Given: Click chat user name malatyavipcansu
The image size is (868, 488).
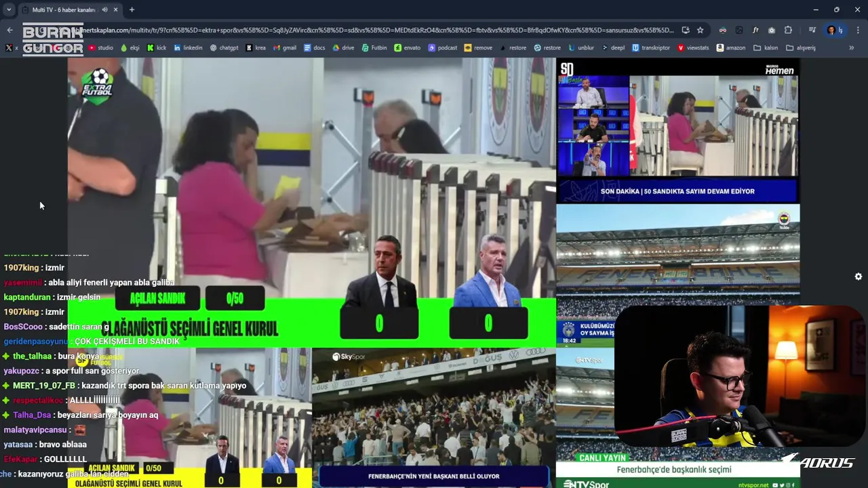Looking at the screenshot, I should coord(35,430).
